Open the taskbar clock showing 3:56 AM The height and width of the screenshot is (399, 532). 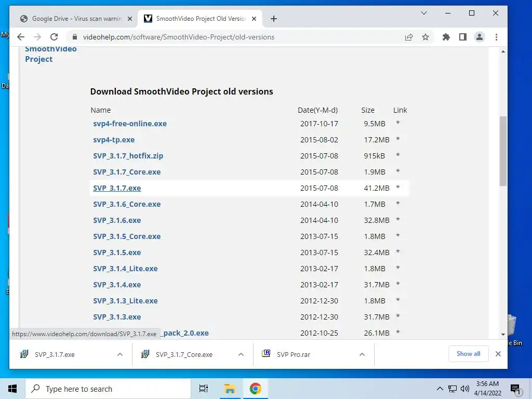(487, 389)
